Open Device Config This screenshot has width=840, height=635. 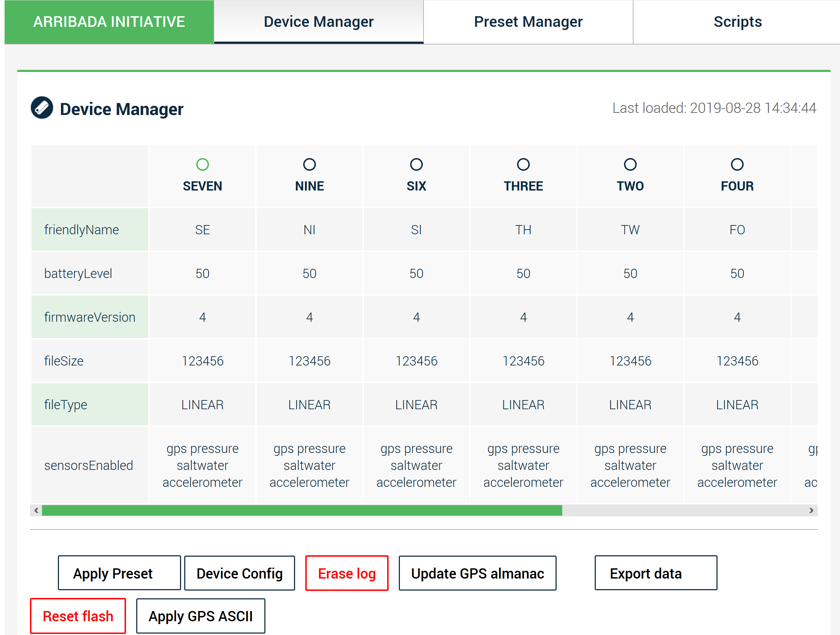tap(239, 573)
